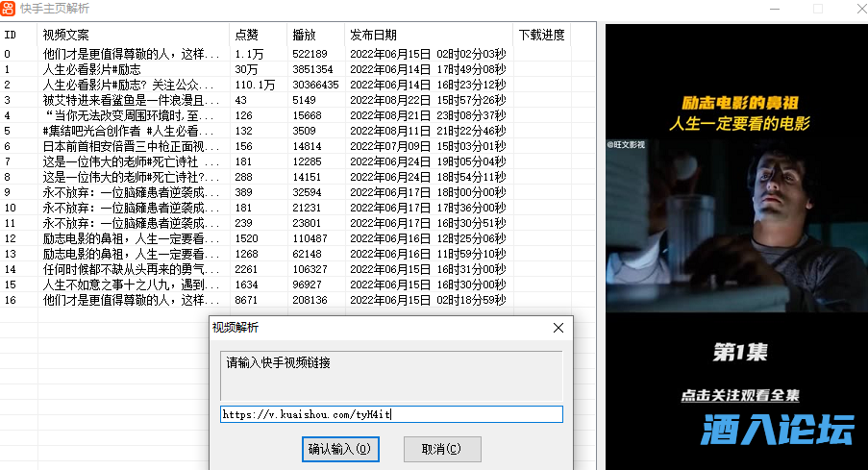This screenshot has height=470, width=868.
Task: Click the 30366435 play count cell
Action: tap(315, 85)
